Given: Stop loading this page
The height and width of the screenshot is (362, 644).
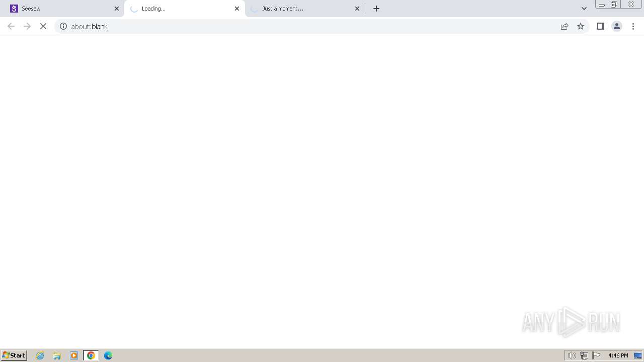Looking at the screenshot, I should tap(43, 26).
